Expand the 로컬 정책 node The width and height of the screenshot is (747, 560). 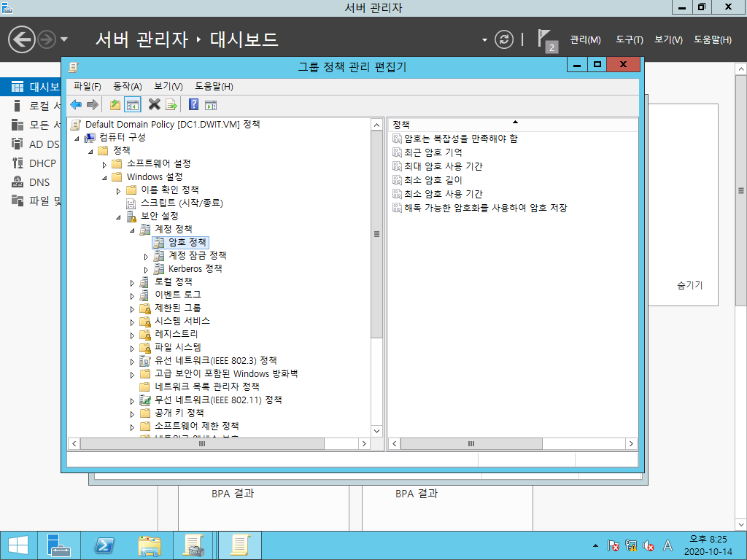click(132, 283)
